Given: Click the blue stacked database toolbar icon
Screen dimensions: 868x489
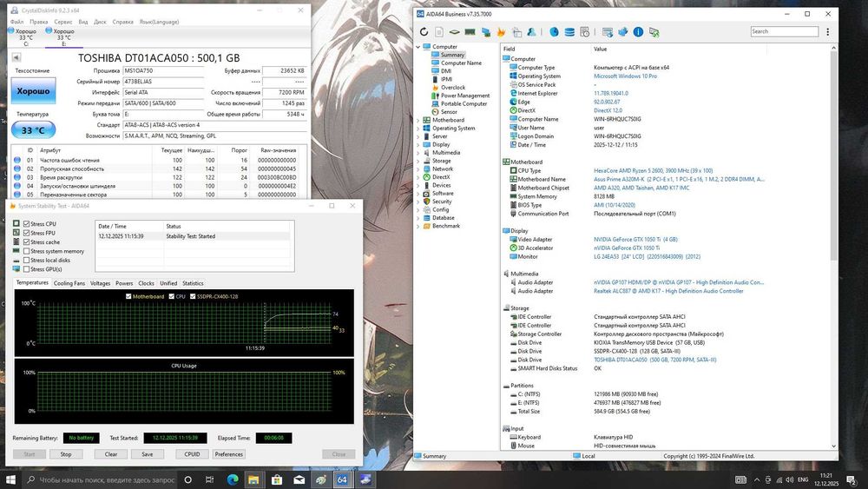Looking at the screenshot, I should point(569,32).
